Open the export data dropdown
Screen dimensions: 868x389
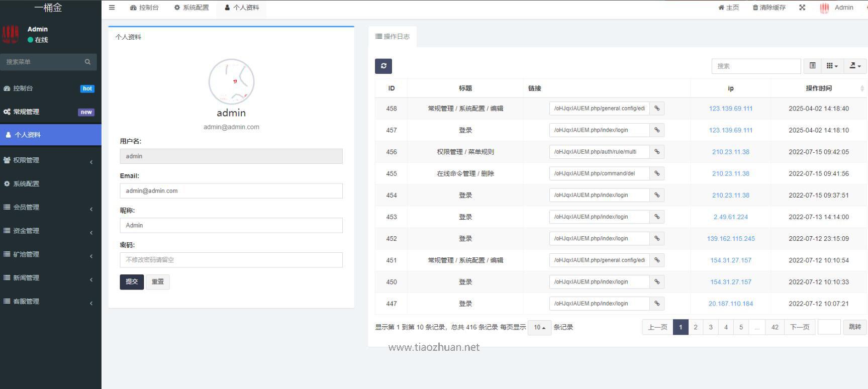855,66
